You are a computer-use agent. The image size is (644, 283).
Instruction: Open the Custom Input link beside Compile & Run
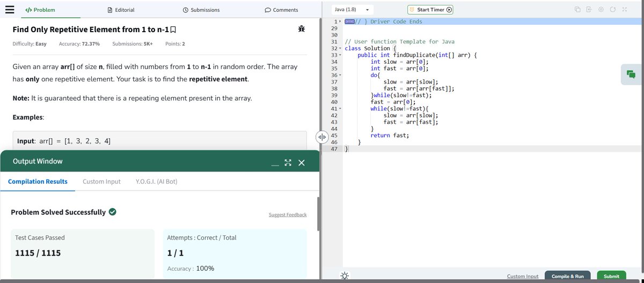pyautogui.click(x=523, y=276)
